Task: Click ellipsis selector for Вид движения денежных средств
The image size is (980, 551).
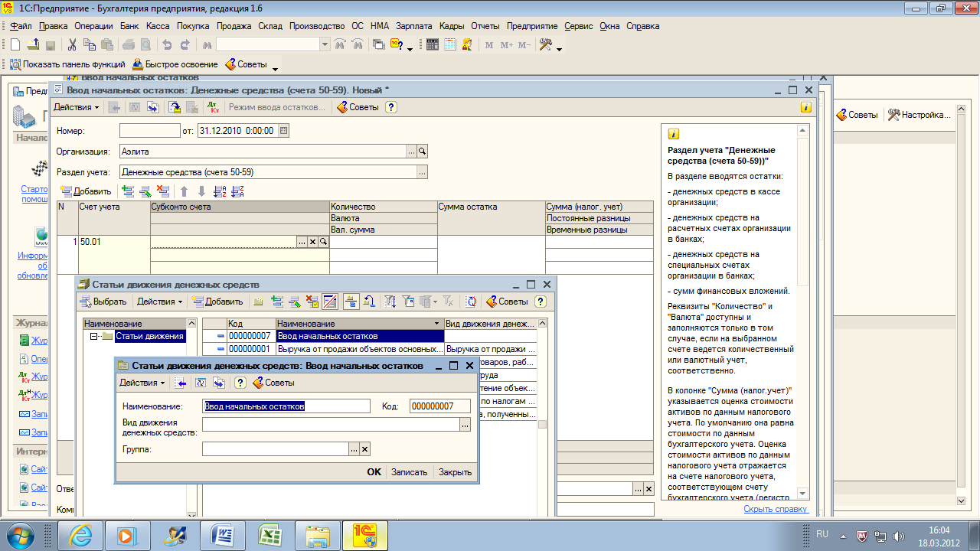Action: point(465,425)
